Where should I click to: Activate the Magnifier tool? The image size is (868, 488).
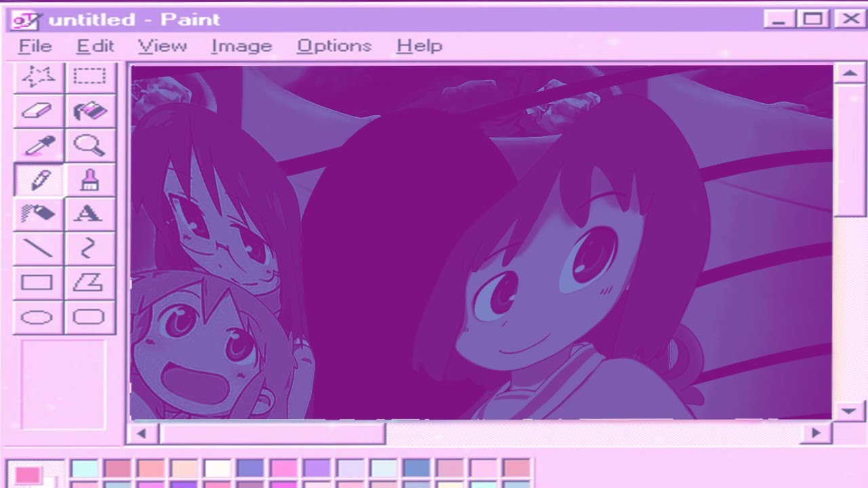[x=90, y=145]
